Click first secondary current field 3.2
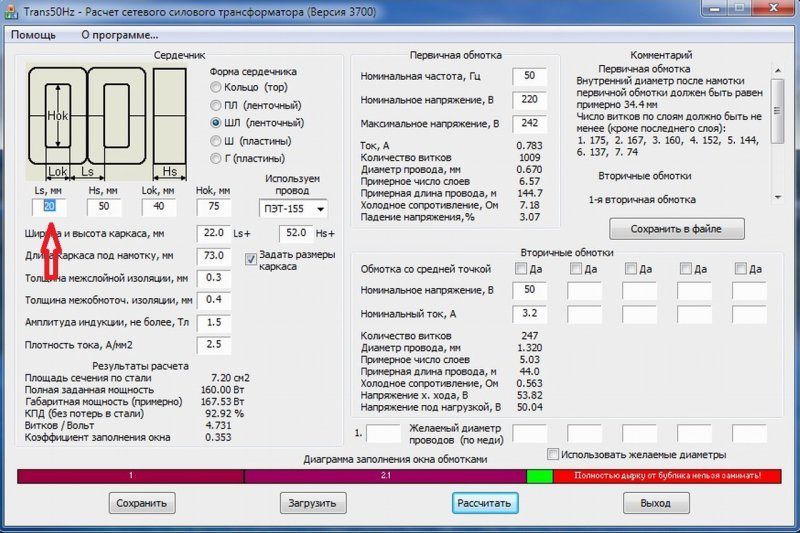 [530, 314]
